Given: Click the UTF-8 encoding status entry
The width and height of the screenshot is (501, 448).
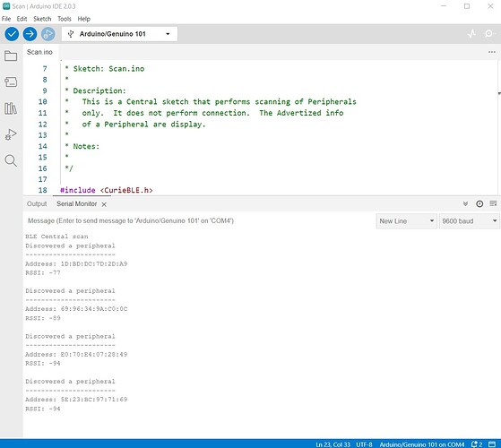Looking at the screenshot, I should 364,444.
